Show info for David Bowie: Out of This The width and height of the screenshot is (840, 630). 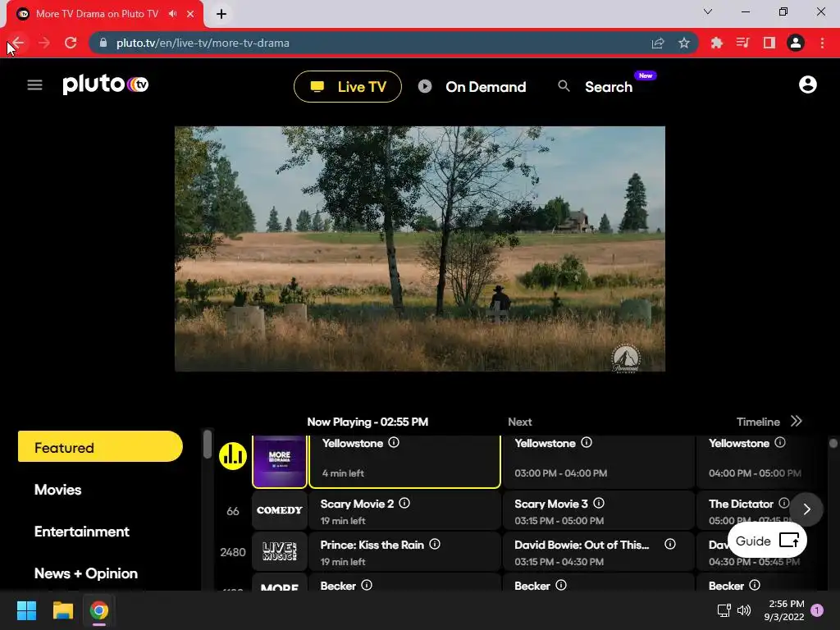[x=669, y=545]
